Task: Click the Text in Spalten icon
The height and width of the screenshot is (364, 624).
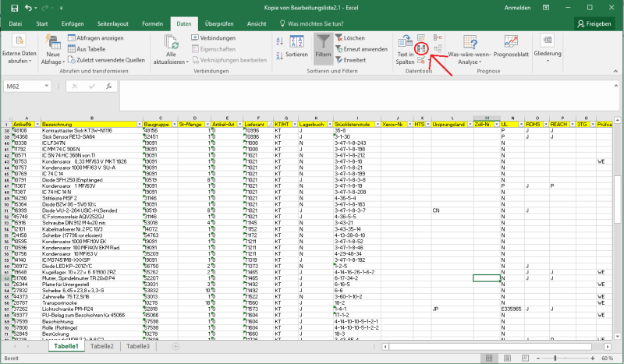Action: (x=404, y=43)
